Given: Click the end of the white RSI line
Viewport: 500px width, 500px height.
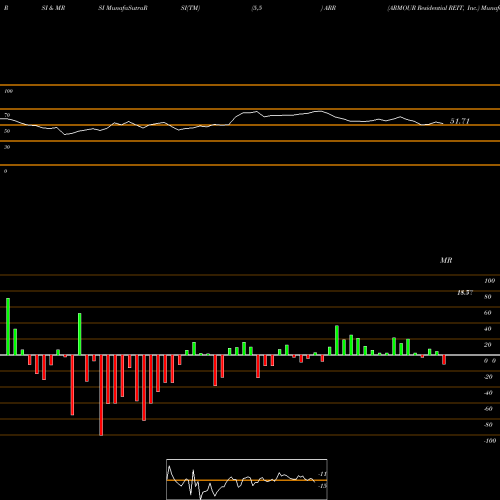Looking at the screenshot, I should (443, 123).
